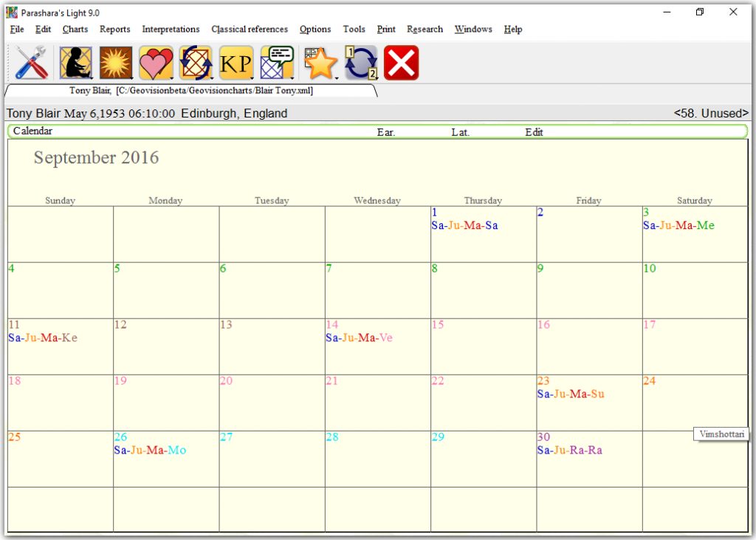Select the KP toolbar icon
The image size is (756, 540).
coord(236,63)
